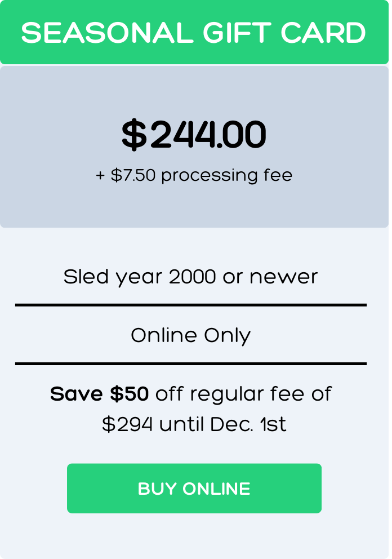Click the $244.00 price
392x559 pixels.
[194, 135]
